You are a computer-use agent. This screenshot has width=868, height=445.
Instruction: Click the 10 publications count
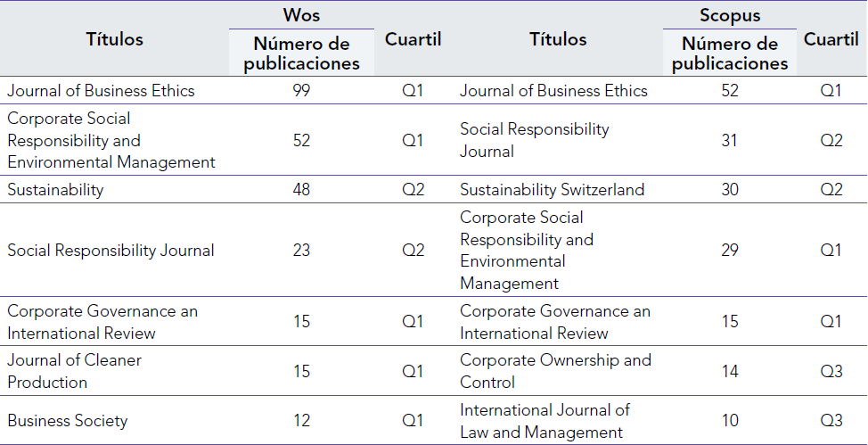(x=730, y=421)
